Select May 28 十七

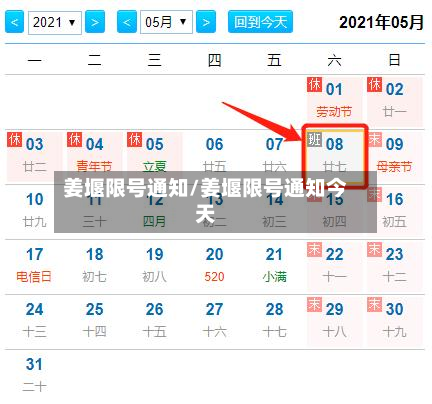275,321
